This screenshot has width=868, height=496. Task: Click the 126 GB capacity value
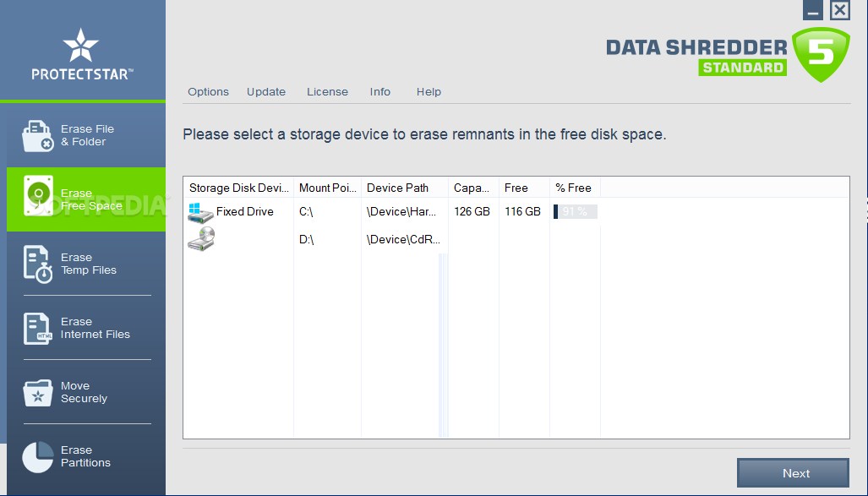click(472, 211)
